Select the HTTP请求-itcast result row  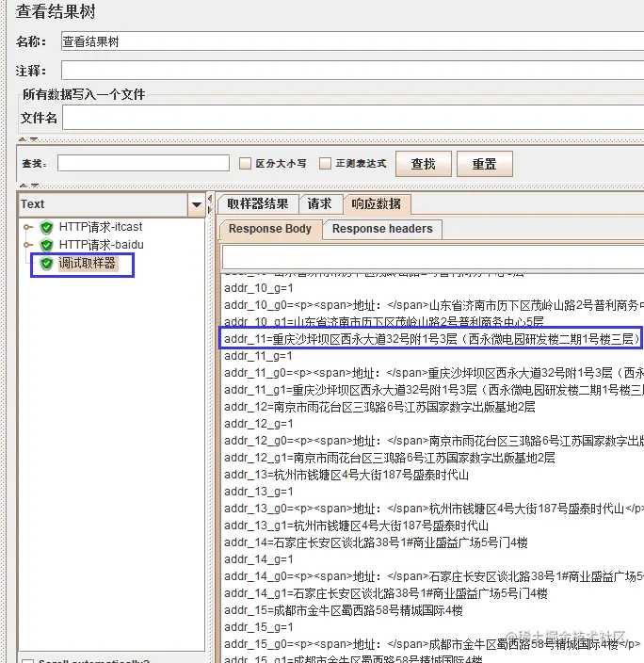(101, 227)
